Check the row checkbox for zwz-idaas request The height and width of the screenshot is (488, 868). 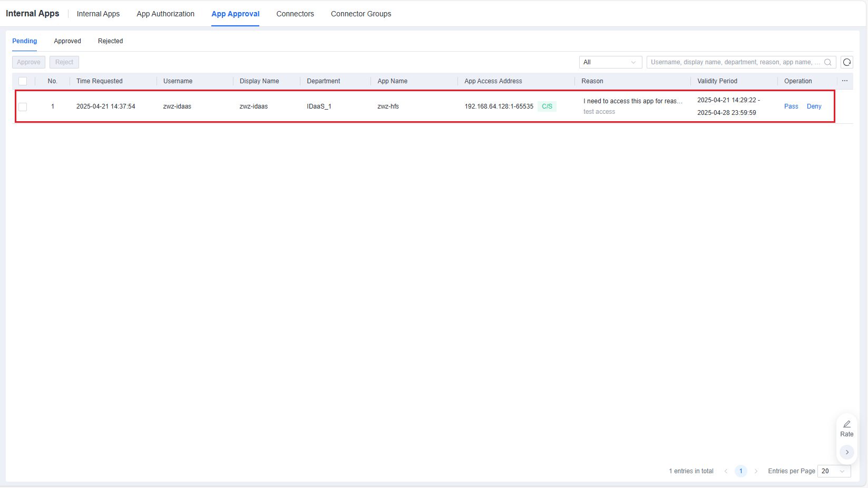(23, 106)
